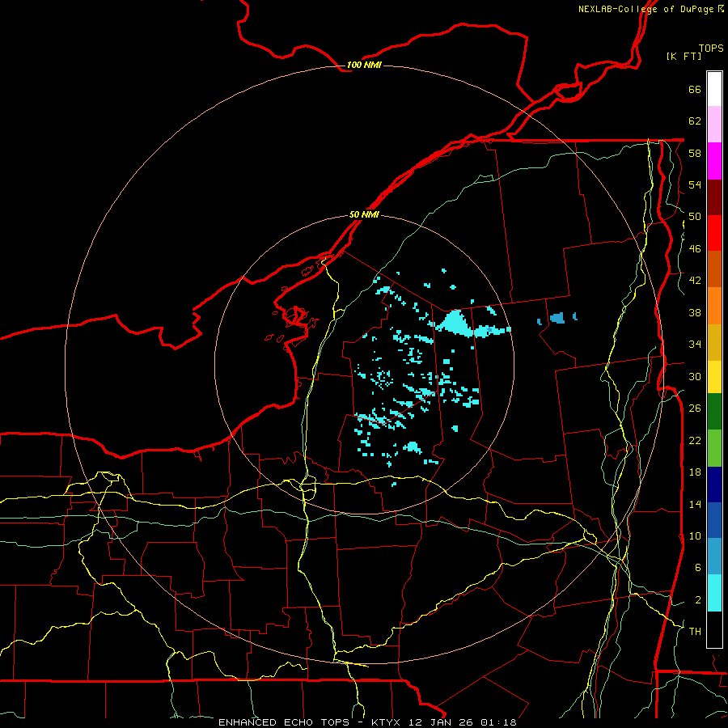
Task: Pick the navy blue legend swatch
Action: [x=714, y=485]
